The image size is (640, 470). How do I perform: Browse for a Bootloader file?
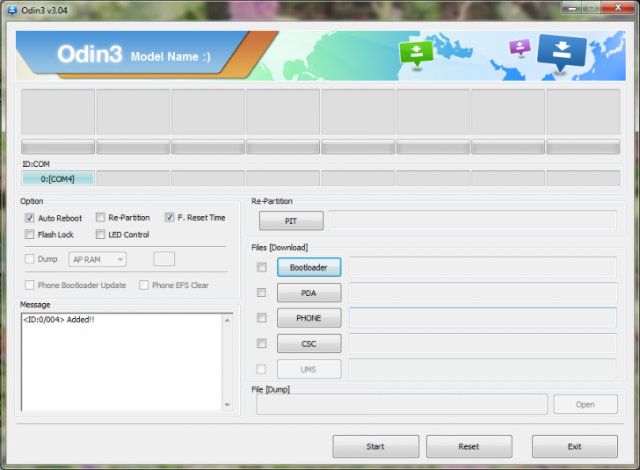[309, 267]
